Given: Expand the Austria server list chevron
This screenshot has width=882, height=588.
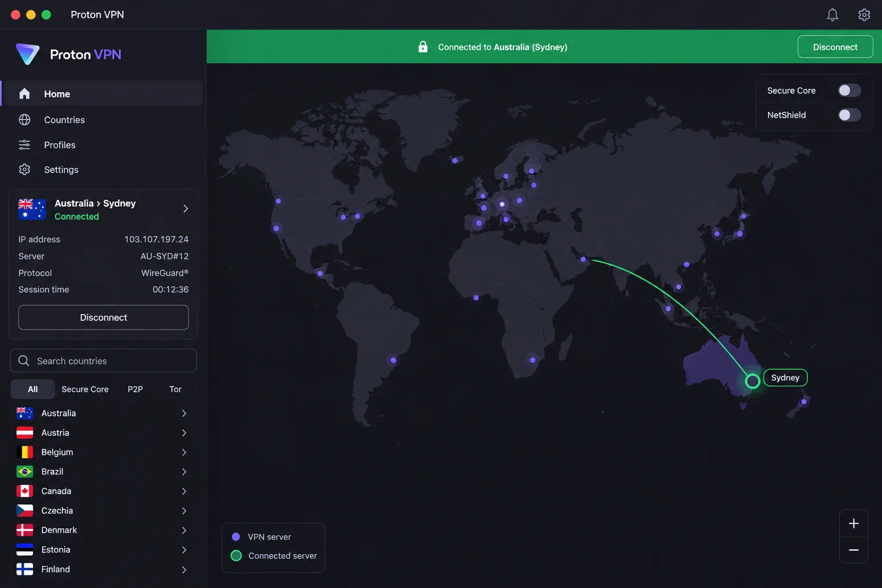Looking at the screenshot, I should click(184, 433).
